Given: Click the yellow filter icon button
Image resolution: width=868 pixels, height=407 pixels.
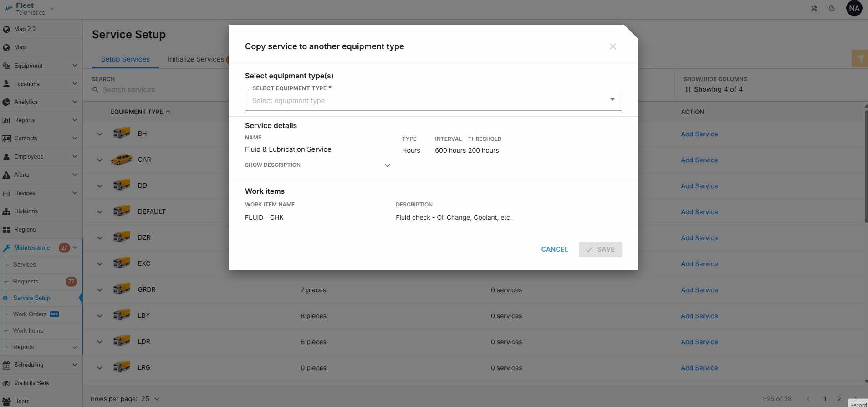Looking at the screenshot, I should point(860,59).
